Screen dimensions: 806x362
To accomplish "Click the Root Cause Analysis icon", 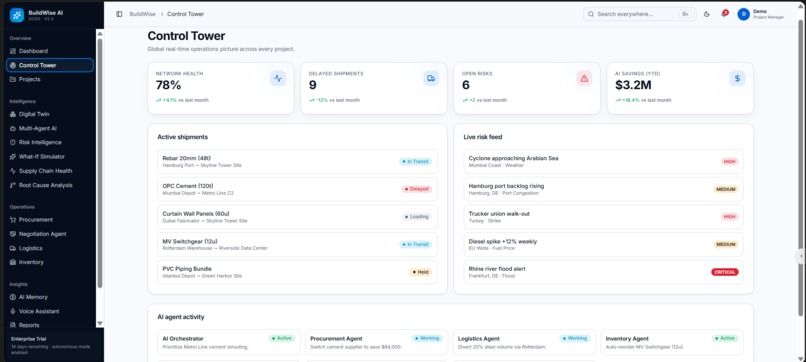I will click(13, 185).
